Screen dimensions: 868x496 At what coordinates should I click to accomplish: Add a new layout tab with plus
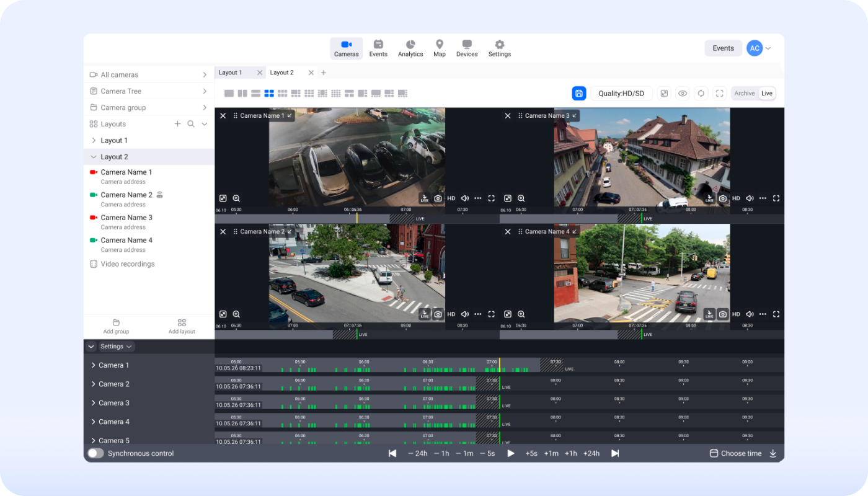(x=323, y=73)
